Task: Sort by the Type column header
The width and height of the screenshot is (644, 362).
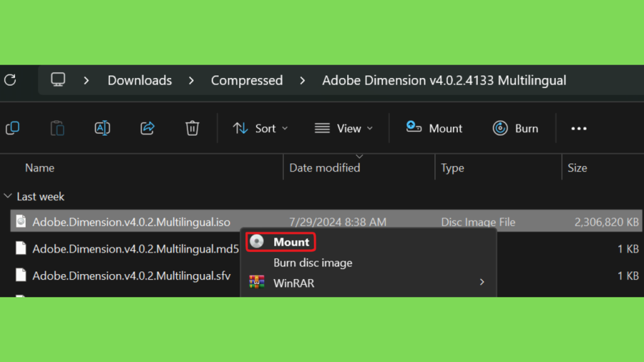Action: [x=452, y=168]
